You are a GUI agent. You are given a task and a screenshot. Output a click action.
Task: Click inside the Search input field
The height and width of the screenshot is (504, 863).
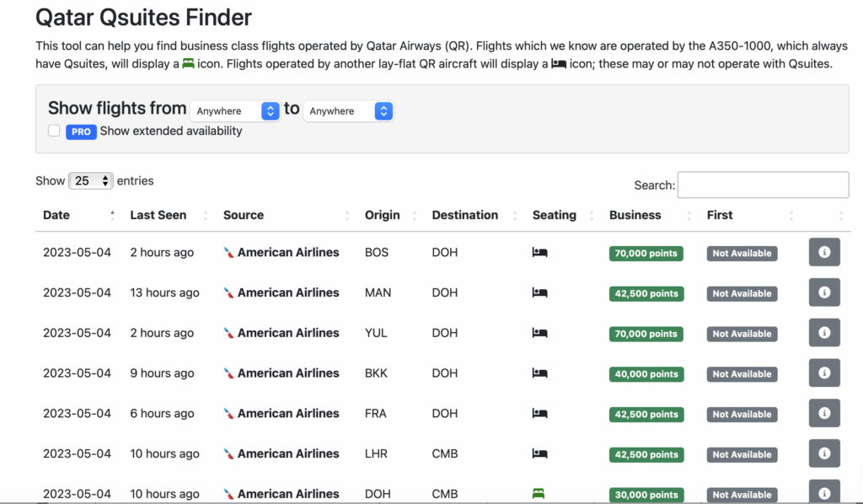(763, 185)
